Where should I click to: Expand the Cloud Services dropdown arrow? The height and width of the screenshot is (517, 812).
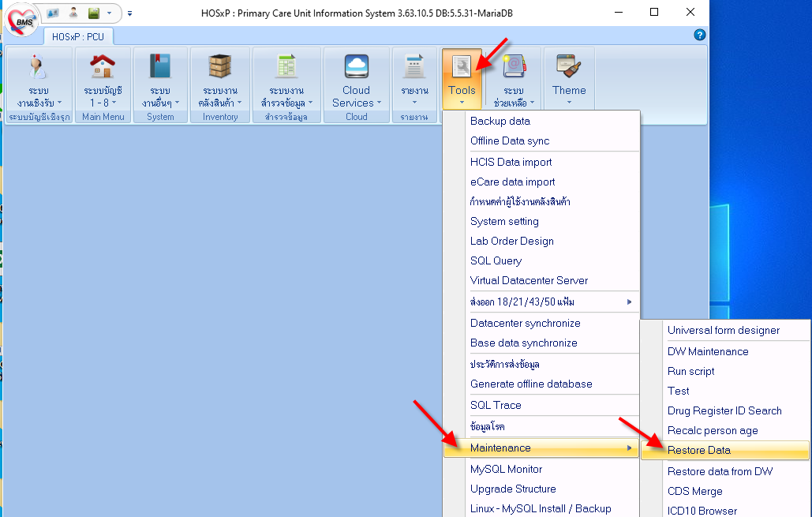click(x=379, y=103)
